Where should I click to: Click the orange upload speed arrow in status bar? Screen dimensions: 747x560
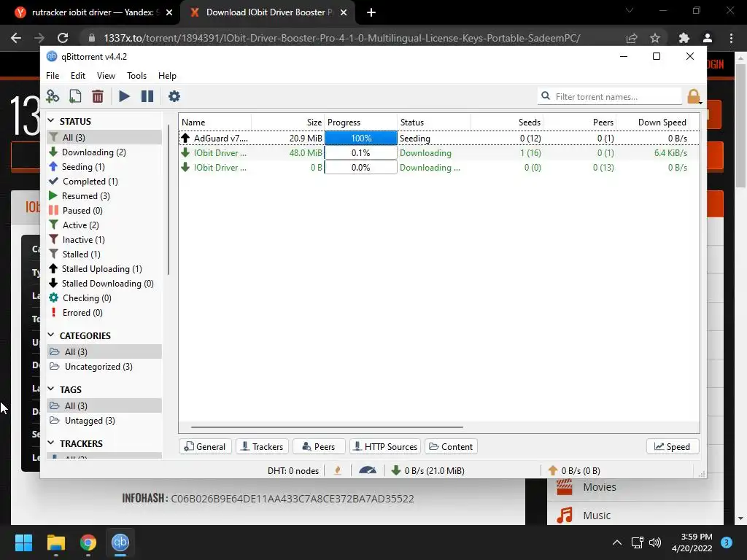553,470
